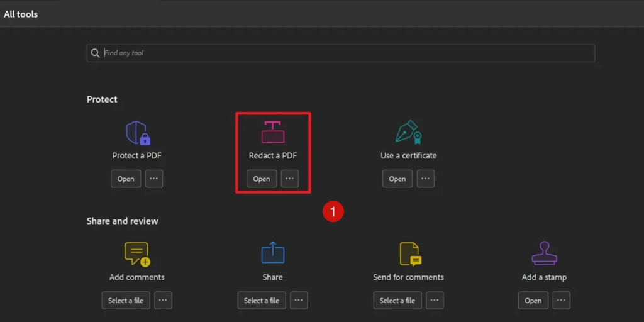The height and width of the screenshot is (322, 644).
Task: Click the Protect section heading
Action: pyautogui.click(x=102, y=99)
